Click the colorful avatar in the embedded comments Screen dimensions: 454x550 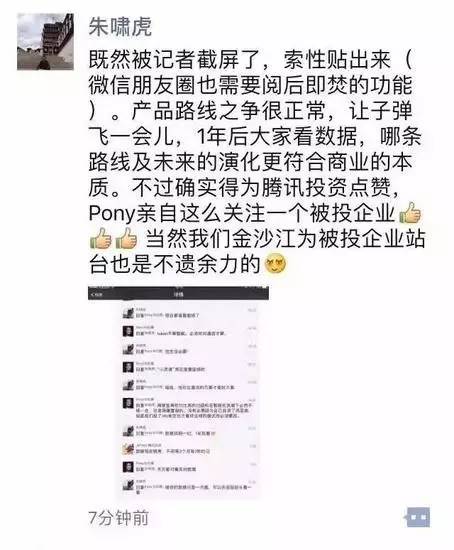(128, 449)
